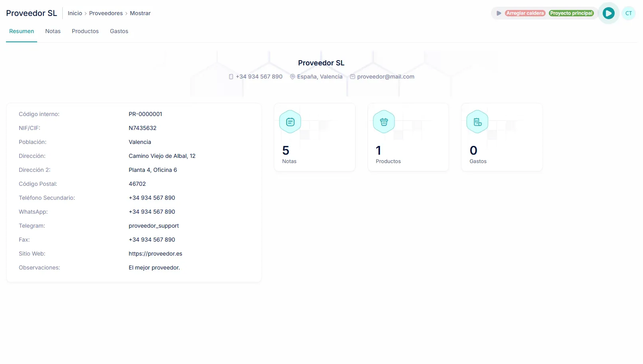Select the Gastos tab

point(119,31)
